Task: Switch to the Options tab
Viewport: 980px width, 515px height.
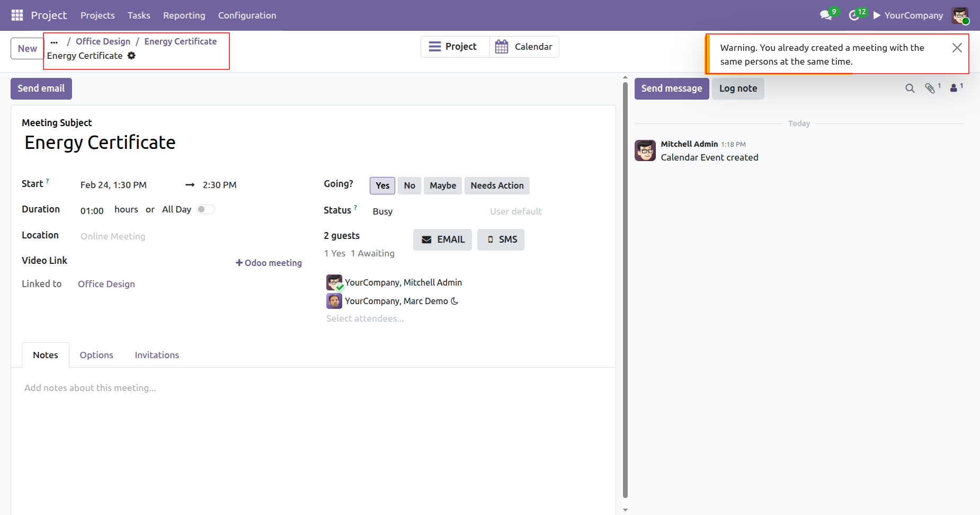Action: point(96,355)
